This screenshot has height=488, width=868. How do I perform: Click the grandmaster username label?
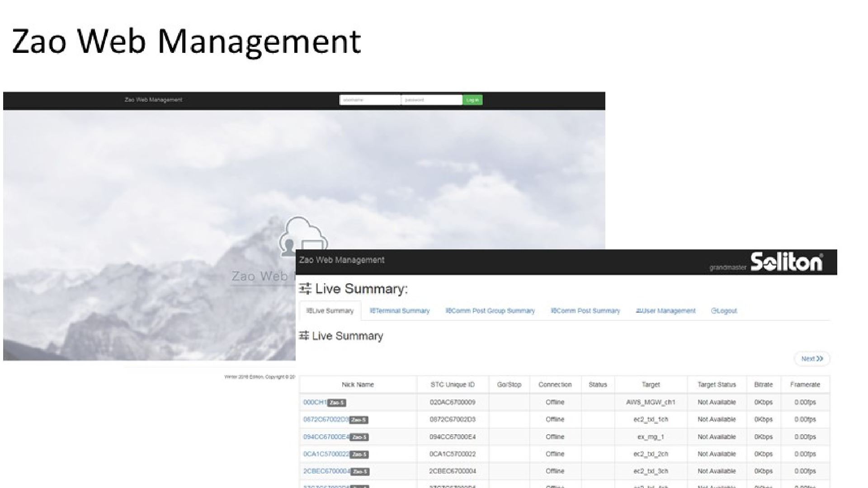point(727,267)
